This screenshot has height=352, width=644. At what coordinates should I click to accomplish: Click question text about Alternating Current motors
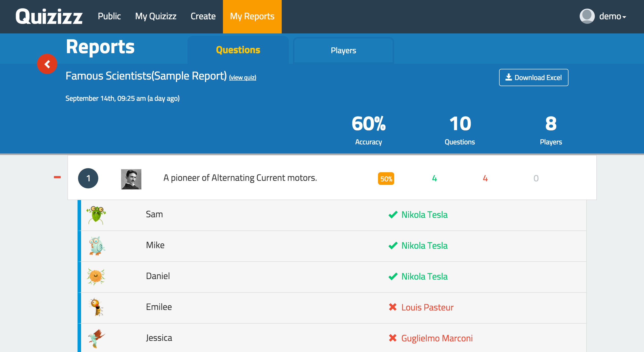[240, 178]
